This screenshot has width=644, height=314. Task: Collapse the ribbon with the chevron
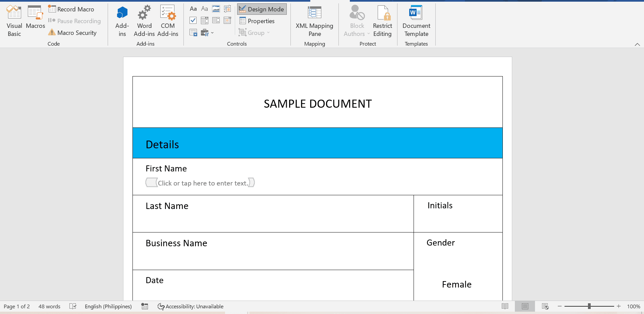(637, 45)
